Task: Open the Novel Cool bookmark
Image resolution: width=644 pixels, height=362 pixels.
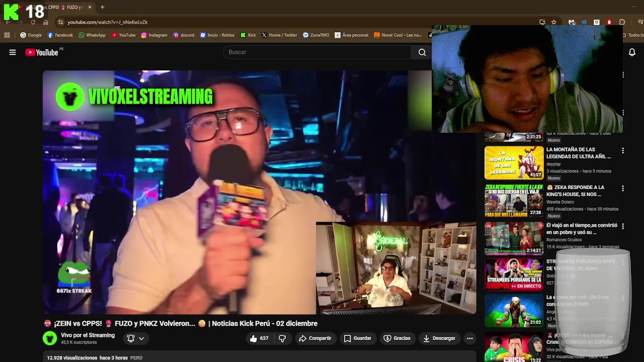Action: coord(398,35)
